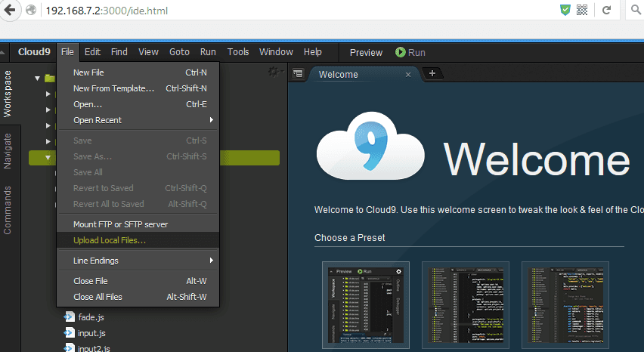Viewport: 644px width, 352px height.
Task: Expand the Open Recent submenu arrow
Action: click(x=211, y=120)
